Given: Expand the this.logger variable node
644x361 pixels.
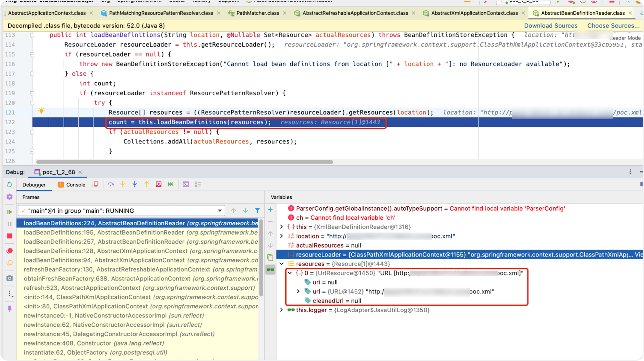Looking at the screenshot, I should 282,310.
